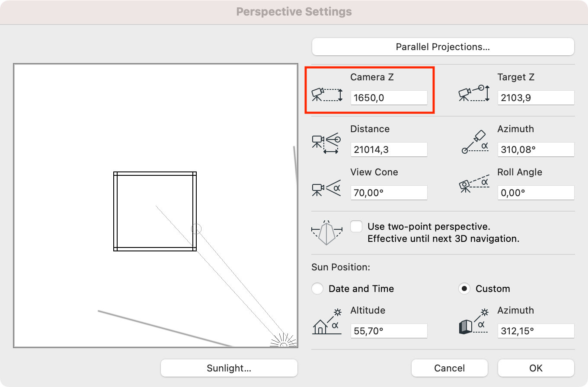
Task: Click the Camera Z height icon
Action: point(327,94)
